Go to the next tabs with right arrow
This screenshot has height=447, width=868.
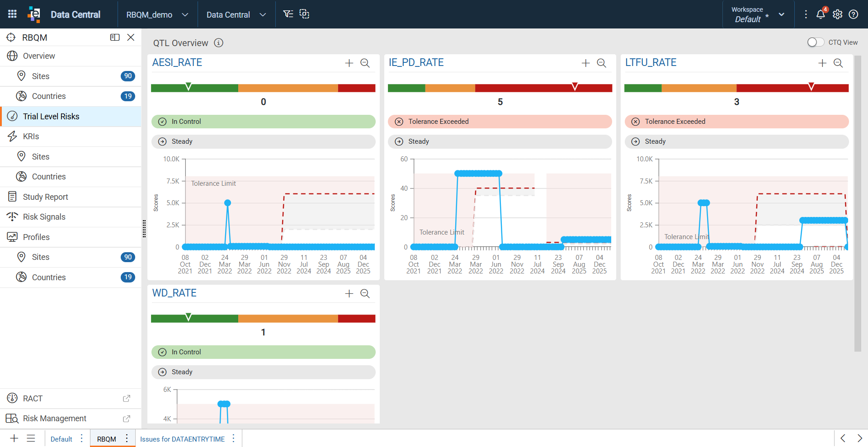[859, 438]
